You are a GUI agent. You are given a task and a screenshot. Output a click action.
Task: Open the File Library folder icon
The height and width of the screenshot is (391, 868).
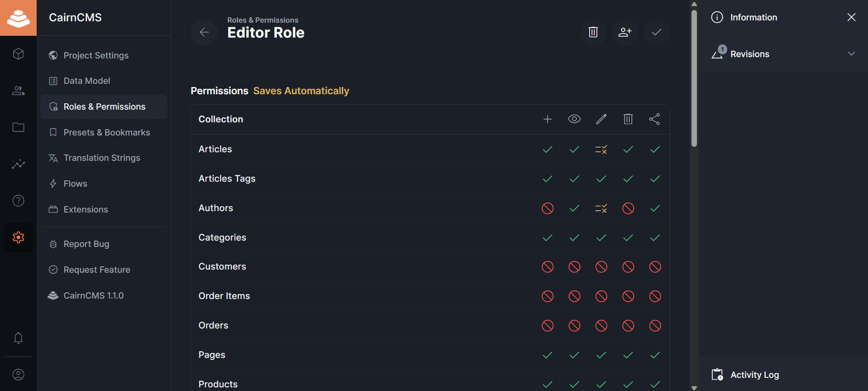18,127
